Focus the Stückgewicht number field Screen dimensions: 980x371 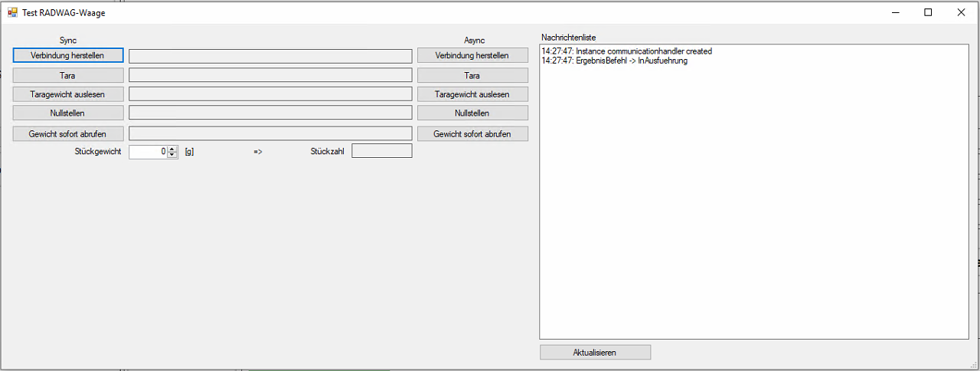(x=148, y=152)
